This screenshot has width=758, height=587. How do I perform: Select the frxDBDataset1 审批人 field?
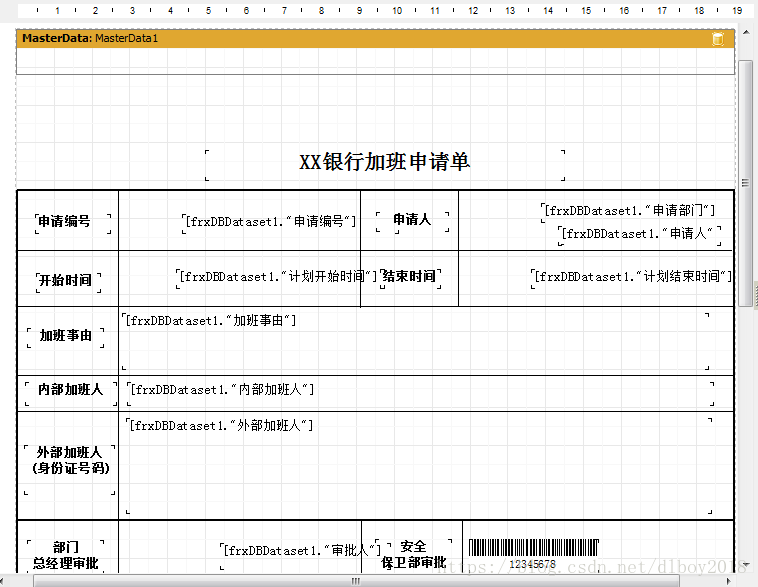(x=300, y=555)
